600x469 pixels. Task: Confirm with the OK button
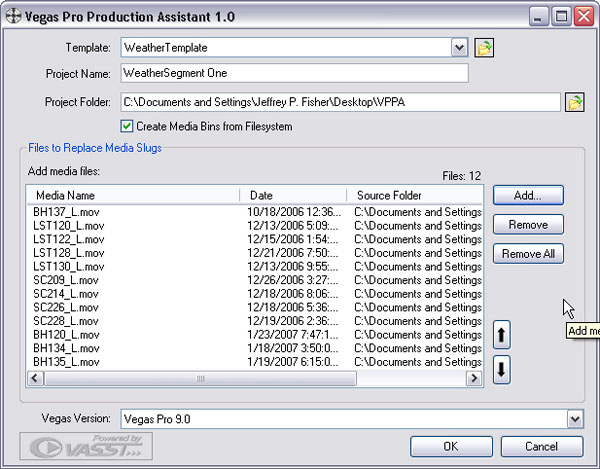coord(451,446)
